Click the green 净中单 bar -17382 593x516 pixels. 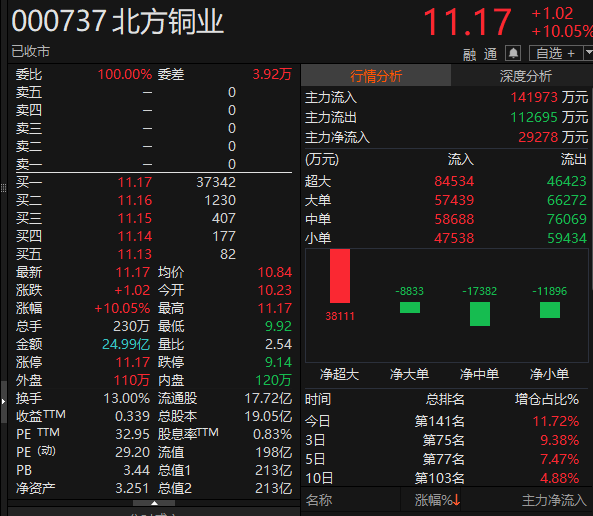pyautogui.click(x=480, y=314)
